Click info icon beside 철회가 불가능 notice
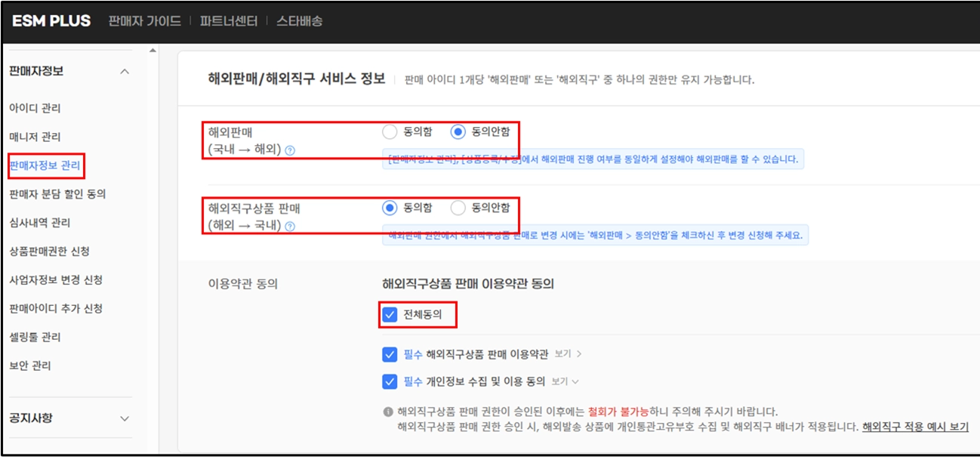Viewport: 980px width, 457px height. pyautogui.click(x=388, y=412)
